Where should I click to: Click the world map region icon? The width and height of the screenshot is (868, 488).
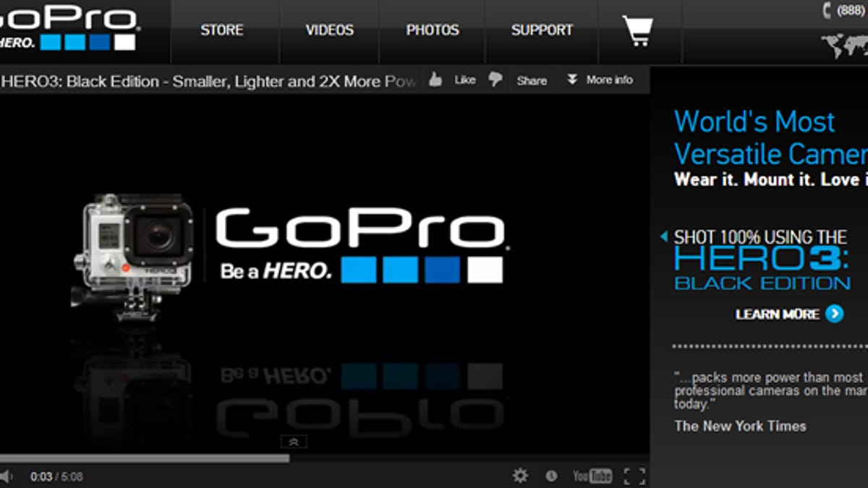tap(844, 46)
